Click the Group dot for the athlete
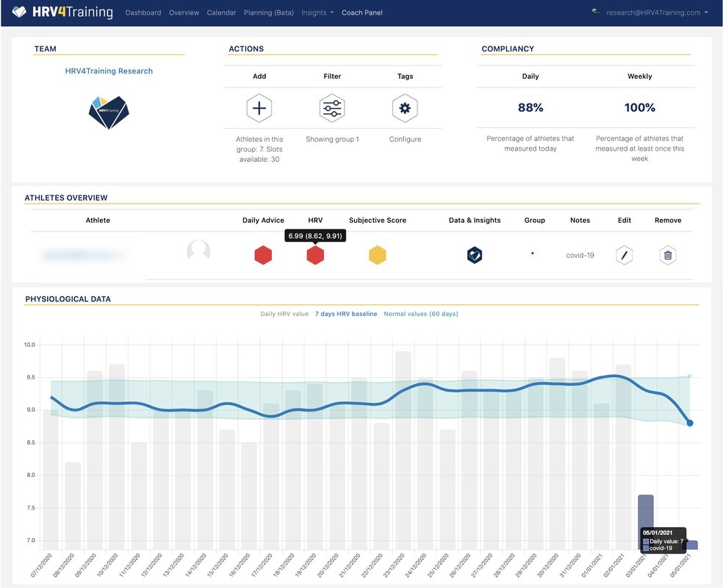The height and width of the screenshot is (588, 723). point(533,253)
